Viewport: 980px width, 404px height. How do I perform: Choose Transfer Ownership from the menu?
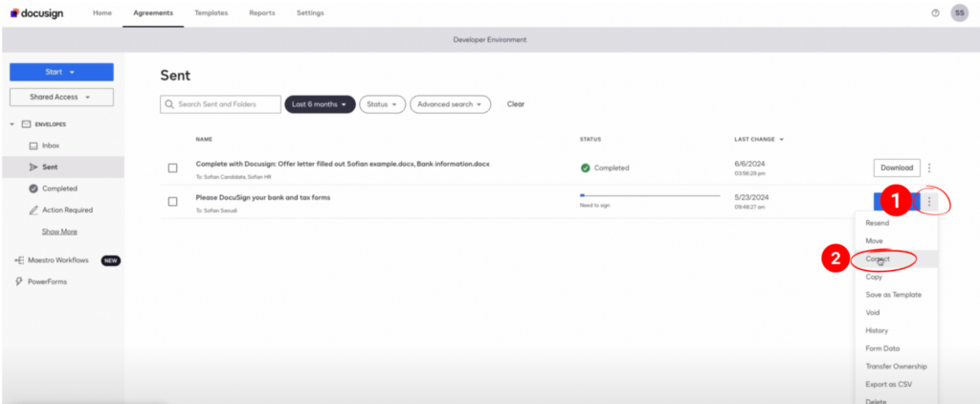point(896,367)
